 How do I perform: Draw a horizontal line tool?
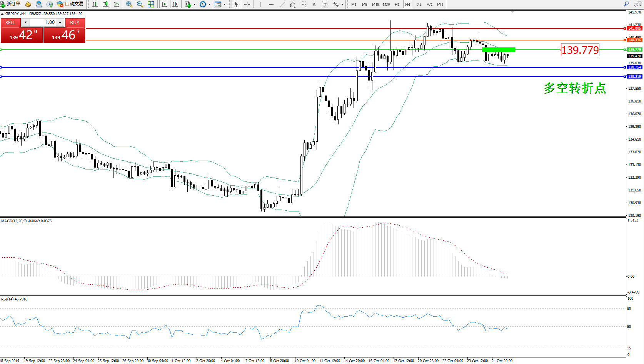click(271, 4)
